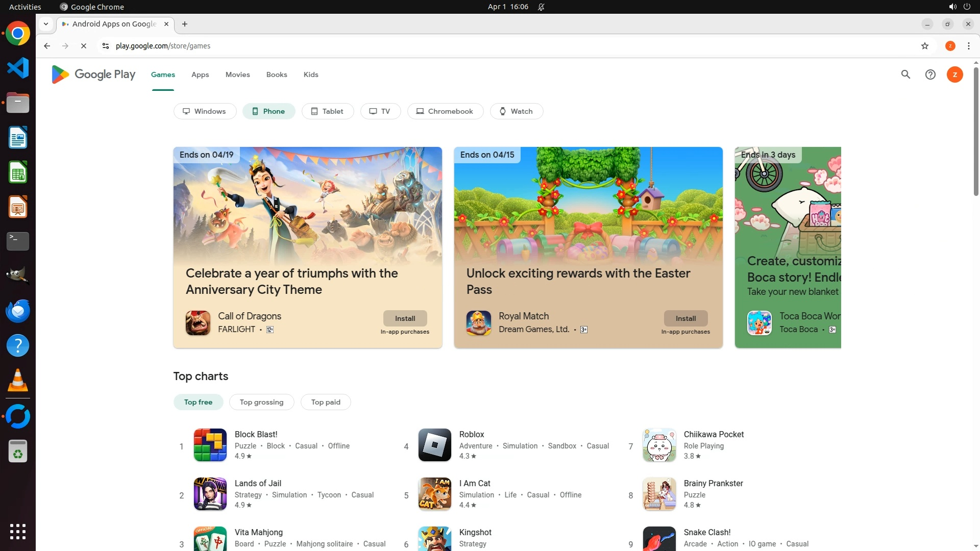Stop loading the page
The width and height of the screenshot is (980, 551).
(x=84, y=46)
